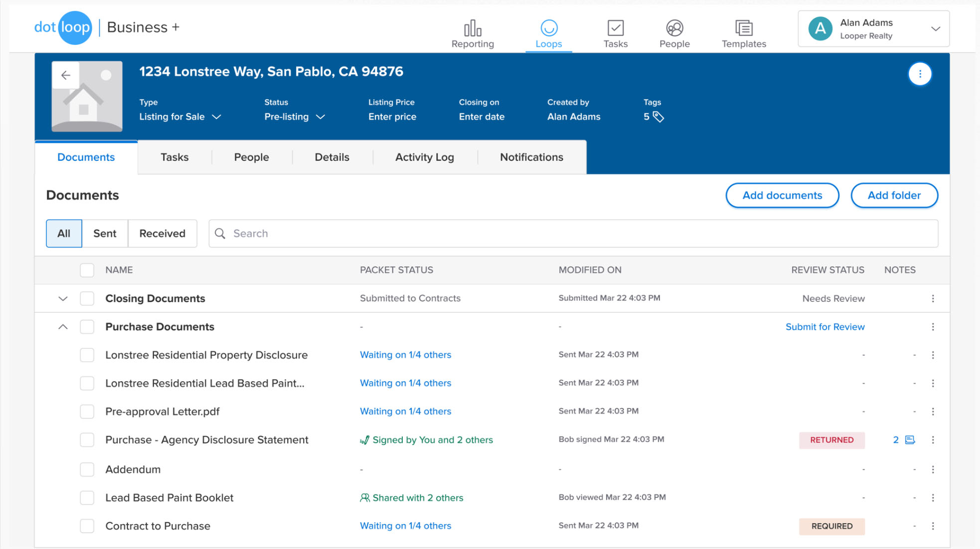
Task: Open the People icon in top navigation
Action: pyautogui.click(x=674, y=28)
